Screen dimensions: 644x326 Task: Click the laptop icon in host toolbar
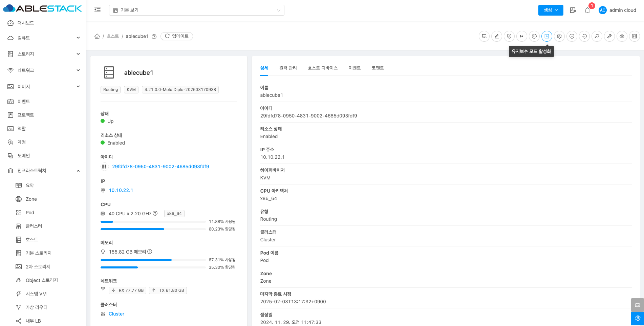[x=484, y=36]
